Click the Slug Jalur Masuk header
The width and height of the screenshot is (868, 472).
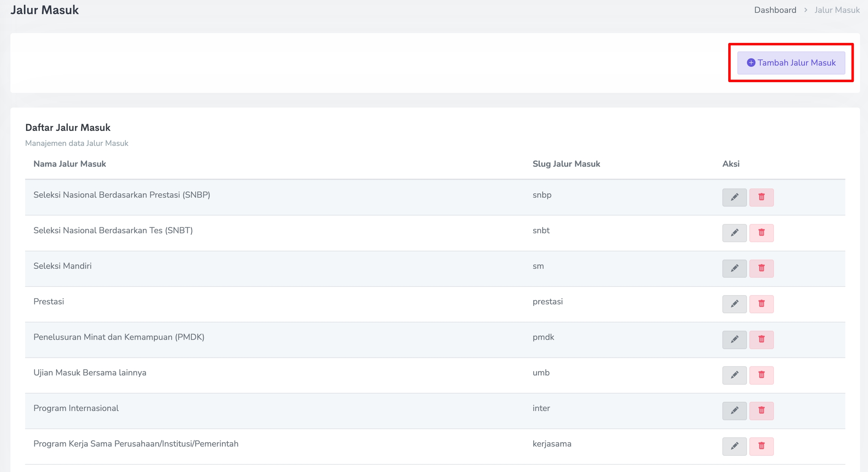tap(566, 164)
